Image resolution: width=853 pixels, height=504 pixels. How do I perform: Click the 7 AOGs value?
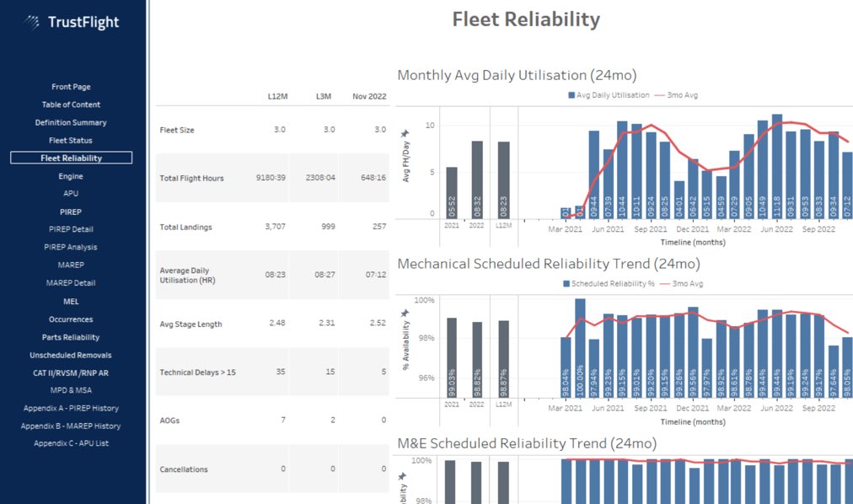[283, 421]
